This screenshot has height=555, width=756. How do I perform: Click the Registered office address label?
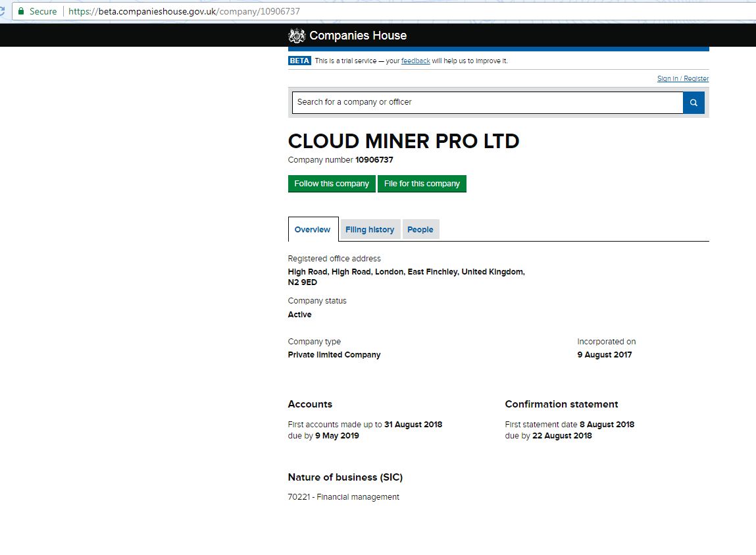pyautogui.click(x=334, y=259)
